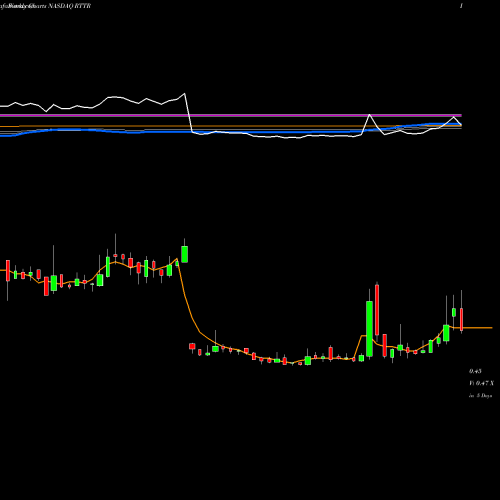Screen dimensions: 500x500
Task: Click the '5 Days' label text
Action: coord(484,396)
